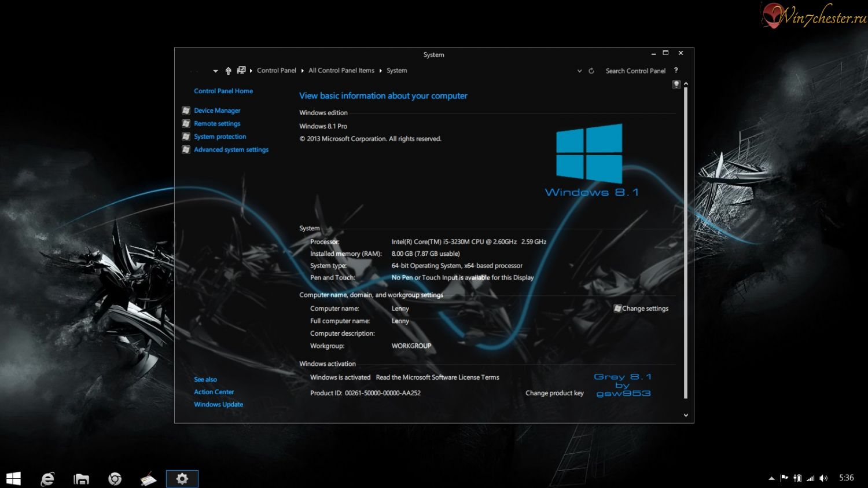Click the Device Manager shield icon
This screenshot has width=868, height=488.
click(x=186, y=111)
